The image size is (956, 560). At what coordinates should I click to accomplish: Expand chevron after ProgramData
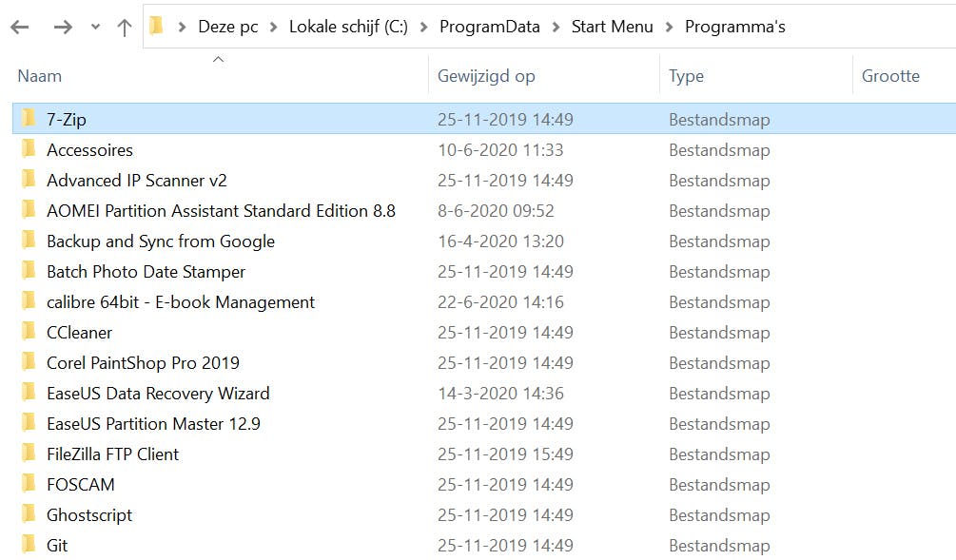556,27
